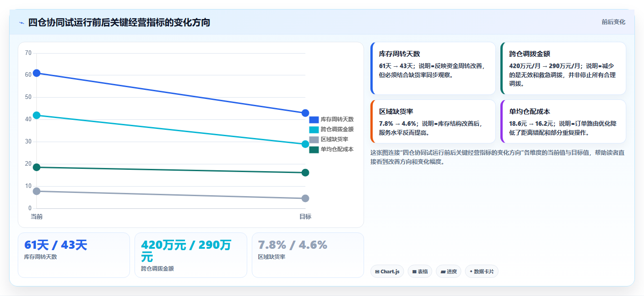Click the sparkle icon in 数据卡片 chip

pyautogui.click(x=471, y=271)
